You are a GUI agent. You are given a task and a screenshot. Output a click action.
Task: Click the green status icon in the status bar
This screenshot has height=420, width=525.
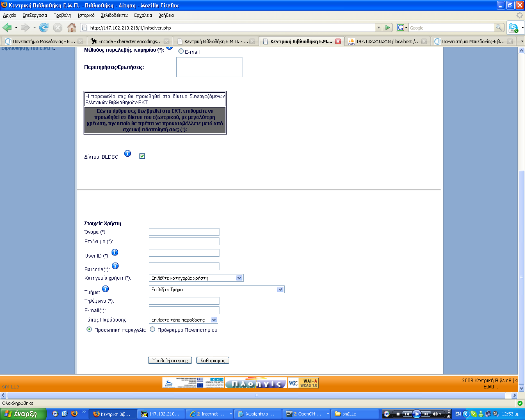(520, 403)
